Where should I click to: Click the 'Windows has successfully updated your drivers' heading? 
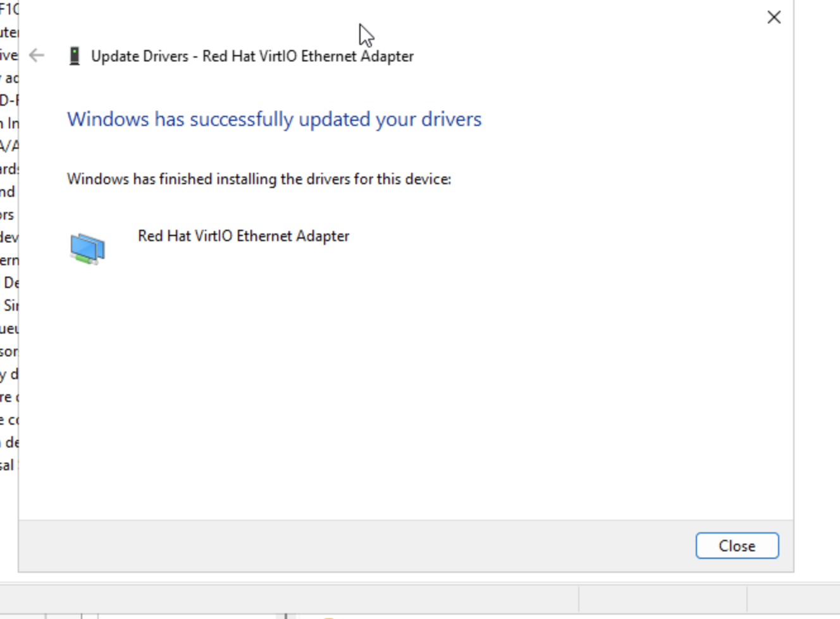click(274, 119)
